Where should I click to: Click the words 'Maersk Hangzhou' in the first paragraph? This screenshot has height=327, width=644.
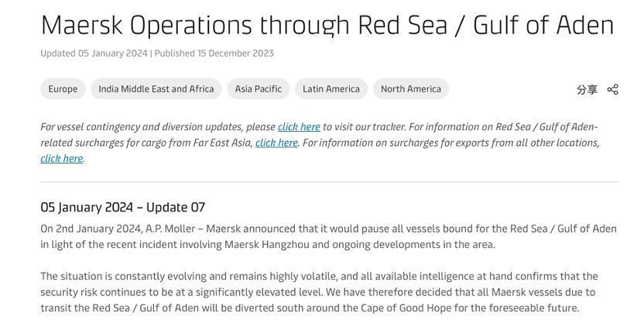(266, 245)
